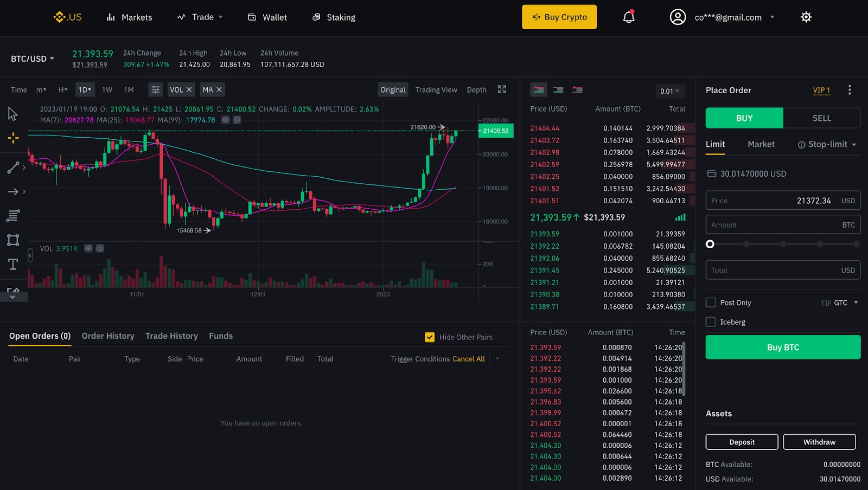The image size is (868, 490).
Task: Check the Iceberg option
Action: (711, 322)
